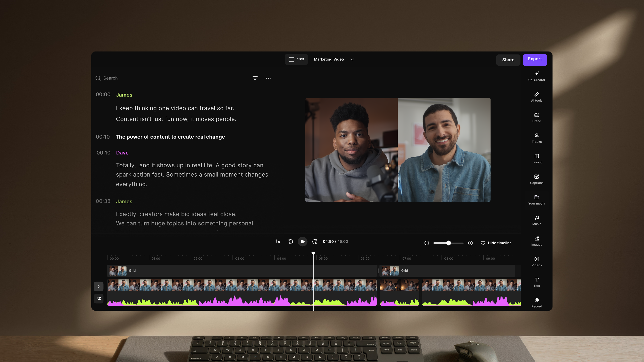The height and width of the screenshot is (362, 644).
Task: Skip back 5 seconds
Action: point(290,242)
